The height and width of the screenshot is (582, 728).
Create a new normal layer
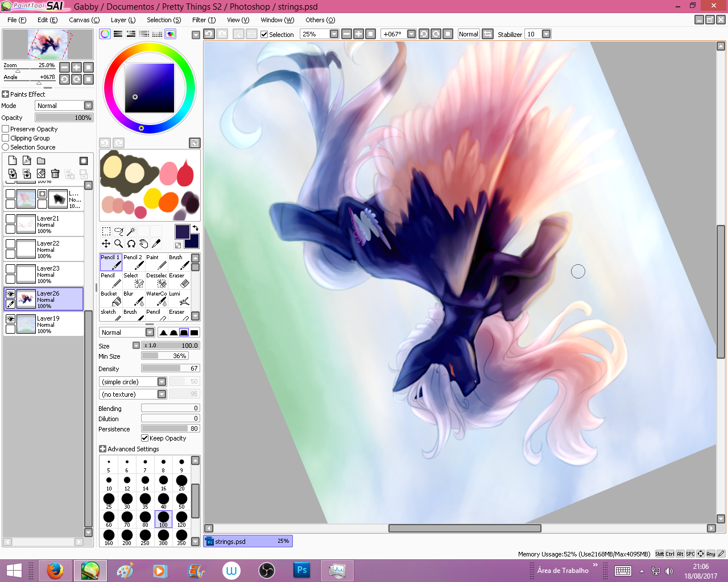click(x=13, y=161)
